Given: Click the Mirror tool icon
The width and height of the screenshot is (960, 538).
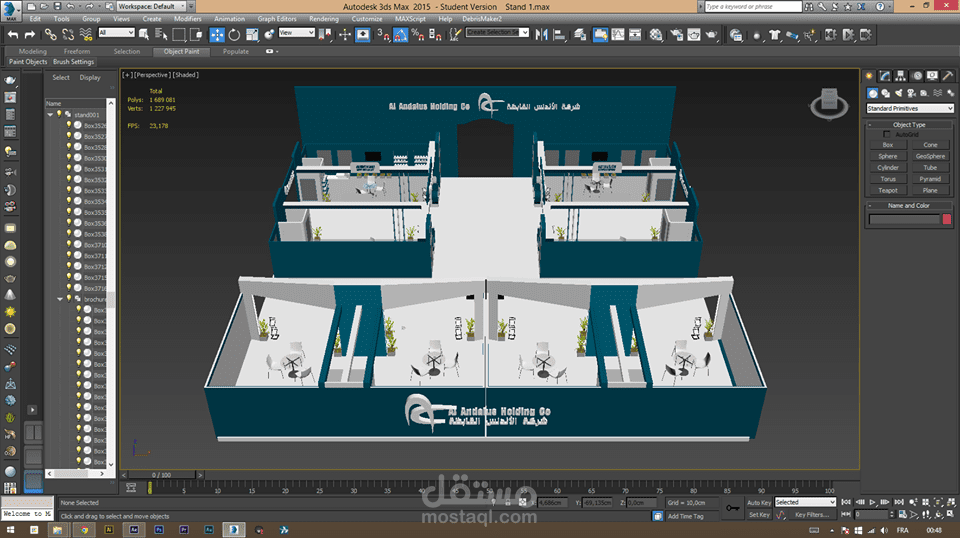Looking at the screenshot, I should (x=541, y=35).
